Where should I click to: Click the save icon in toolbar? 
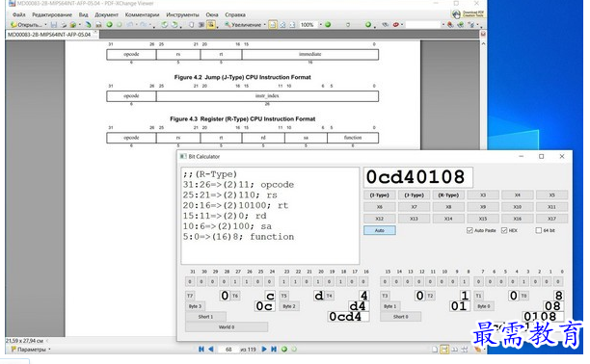click(54, 25)
